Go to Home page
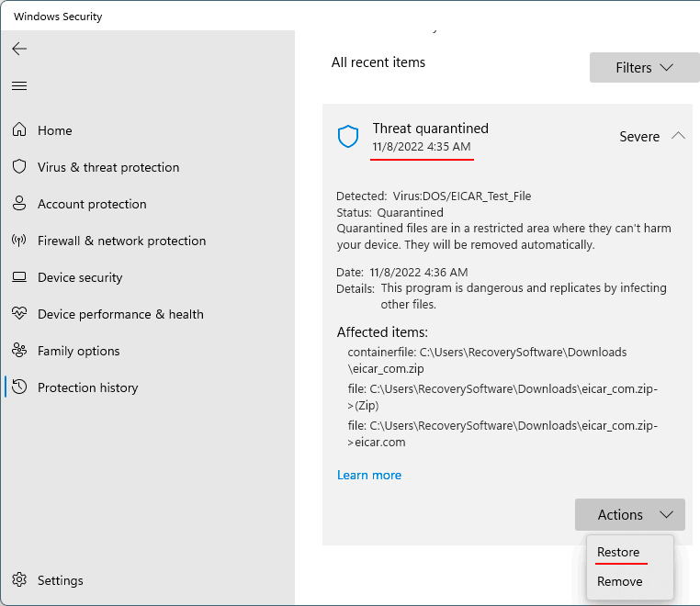This screenshot has height=606, width=700. 54,130
